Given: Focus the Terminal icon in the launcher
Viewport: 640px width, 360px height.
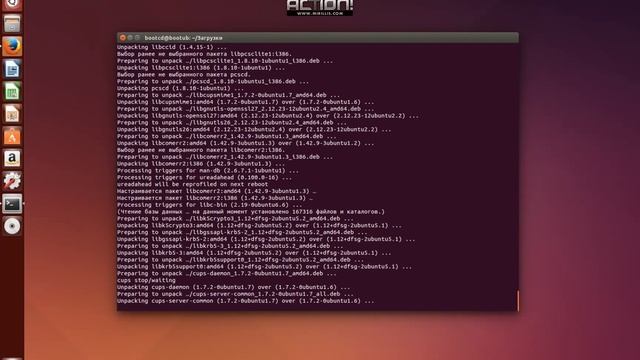Looking at the screenshot, I should tap(12, 203).
